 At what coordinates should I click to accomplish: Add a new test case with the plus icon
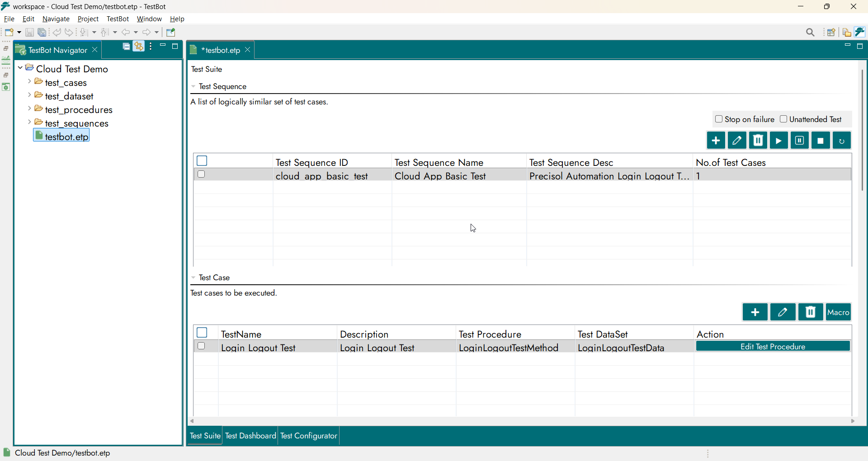(755, 312)
